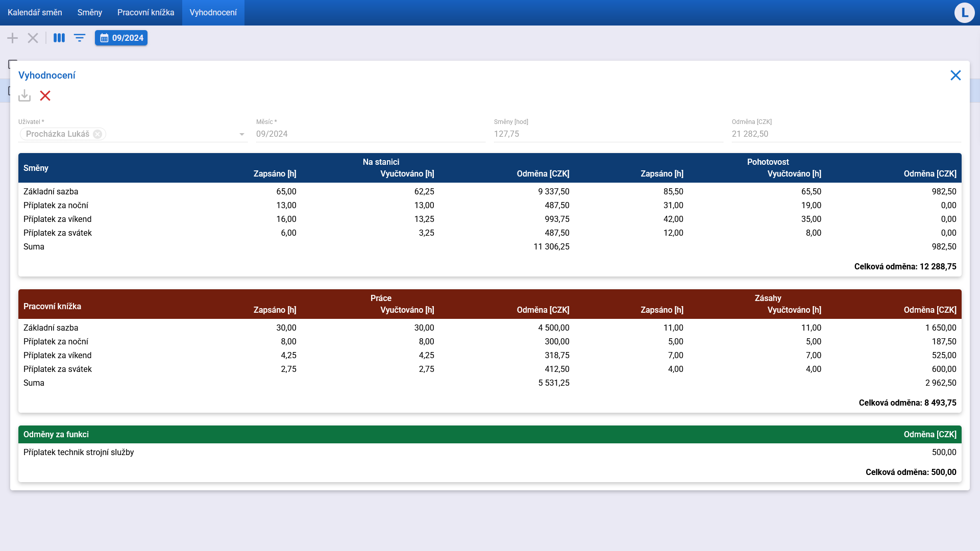
Task: Open the column layout settings icon
Action: pos(59,38)
